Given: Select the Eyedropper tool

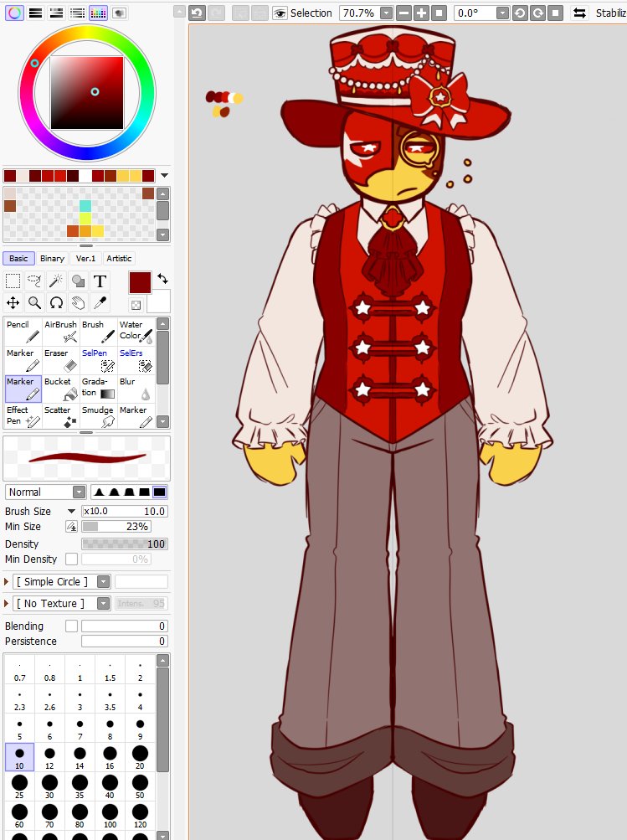Looking at the screenshot, I should pyautogui.click(x=100, y=302).
